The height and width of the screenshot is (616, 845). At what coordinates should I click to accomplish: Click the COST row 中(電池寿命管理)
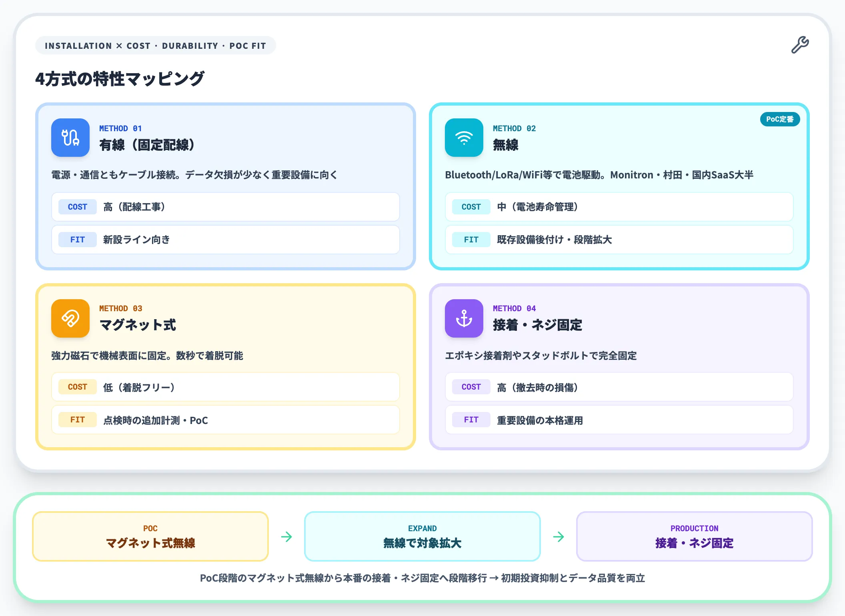(619, 207)
